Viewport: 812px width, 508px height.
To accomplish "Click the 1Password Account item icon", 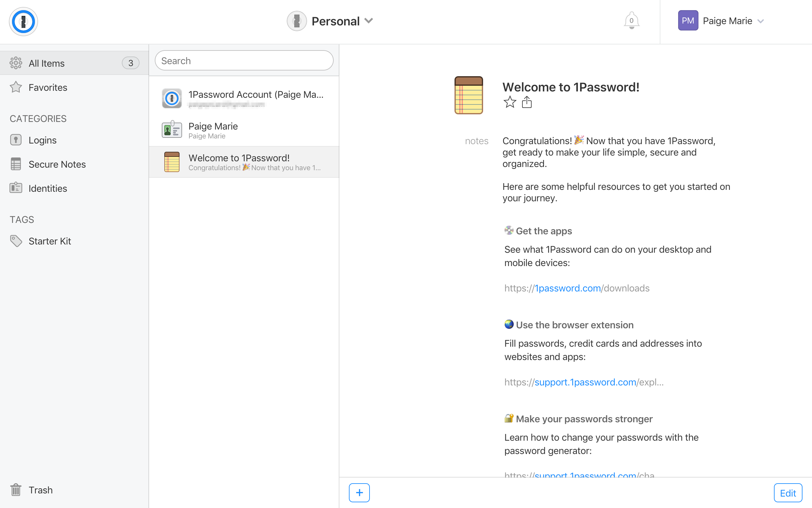I will pos(172,98).
